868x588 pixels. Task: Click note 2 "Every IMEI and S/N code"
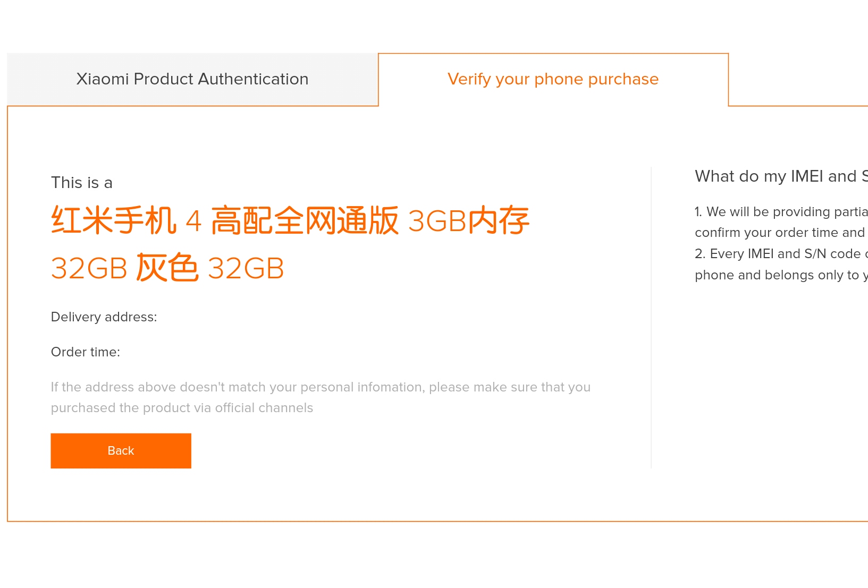pyautogui.click(x=780, y=254)
